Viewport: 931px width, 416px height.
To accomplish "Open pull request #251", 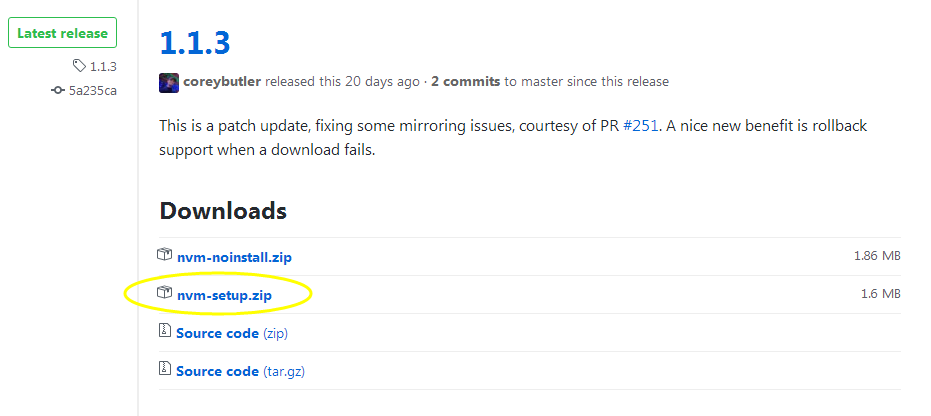I will 641,126.
